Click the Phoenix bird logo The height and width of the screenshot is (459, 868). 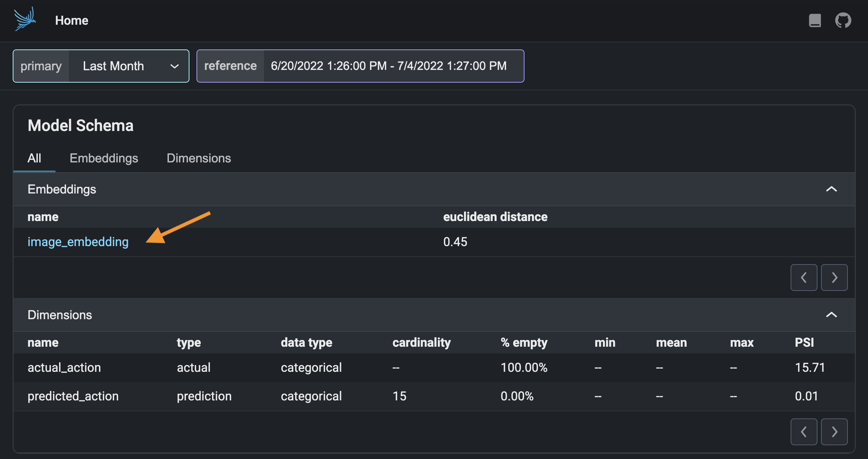point(25,19)
